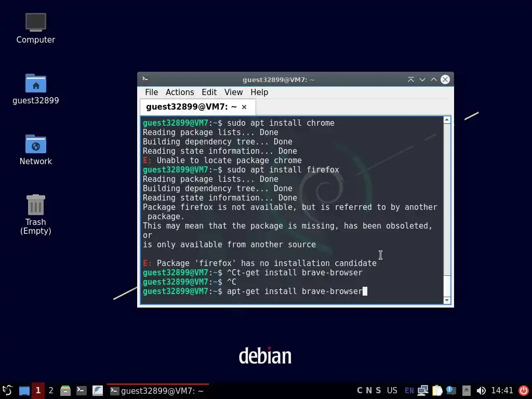Click the keep-above button in terminal title bar
532x399 pixels.
click(x=411, y=79)
